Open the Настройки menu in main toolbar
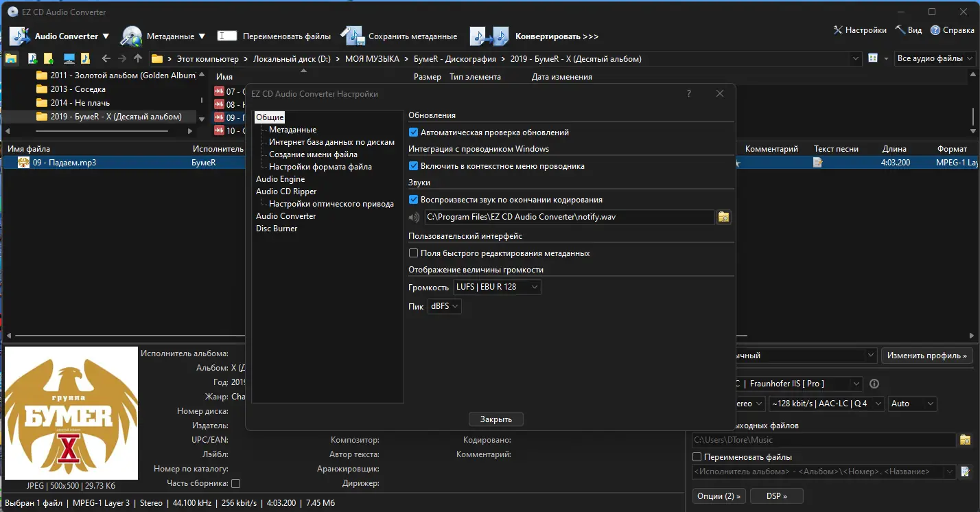This screenshot has width=980, height=512. [x=860, y=30]
